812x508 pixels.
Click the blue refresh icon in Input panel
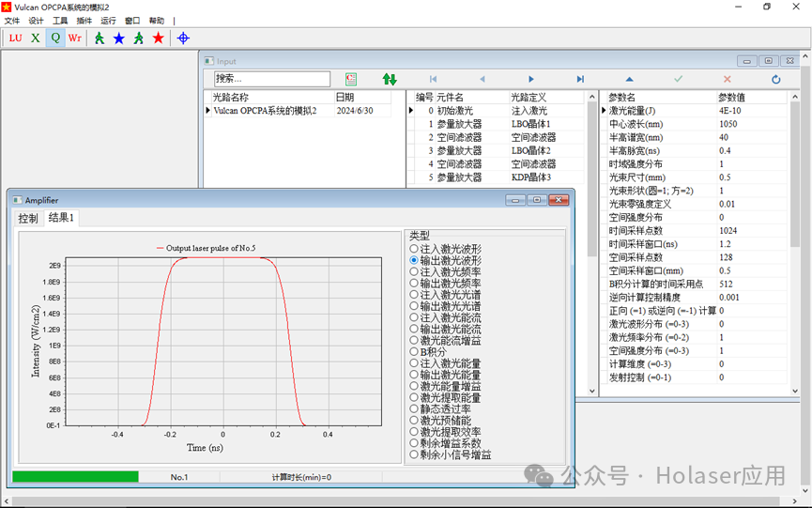775,79
